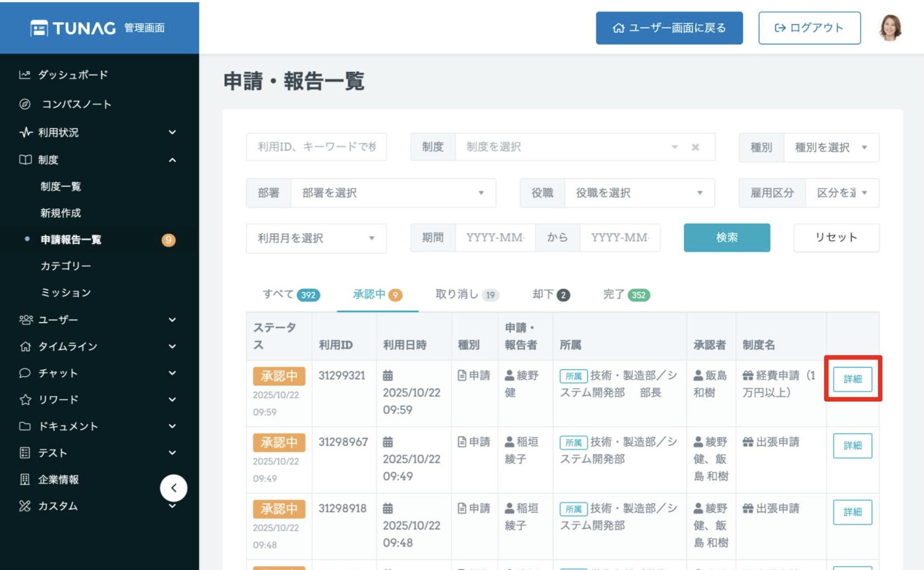Switch to the すべて tab
This screenshot has height=570, width=924.
coord(291,295)
